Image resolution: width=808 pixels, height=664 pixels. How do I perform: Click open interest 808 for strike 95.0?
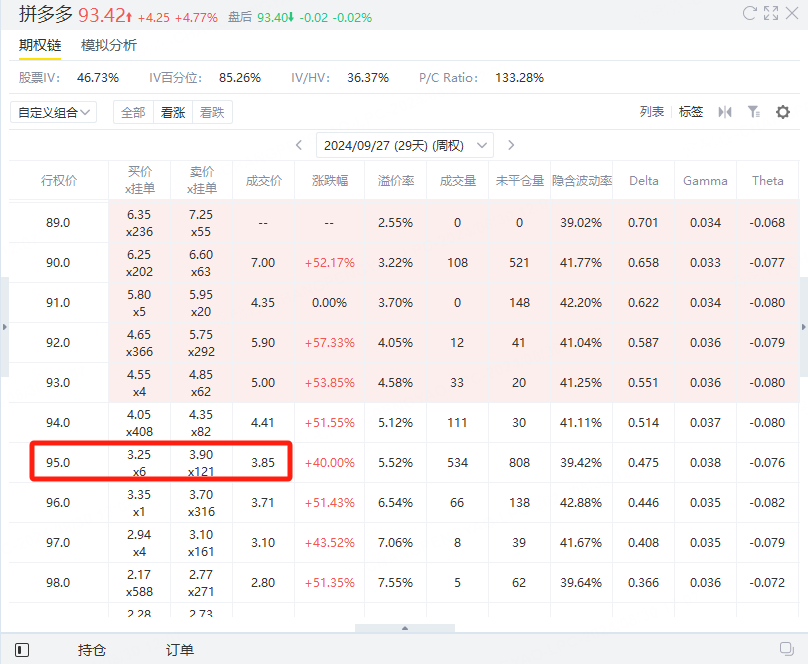pyautogui.click(x=519, y=463)
